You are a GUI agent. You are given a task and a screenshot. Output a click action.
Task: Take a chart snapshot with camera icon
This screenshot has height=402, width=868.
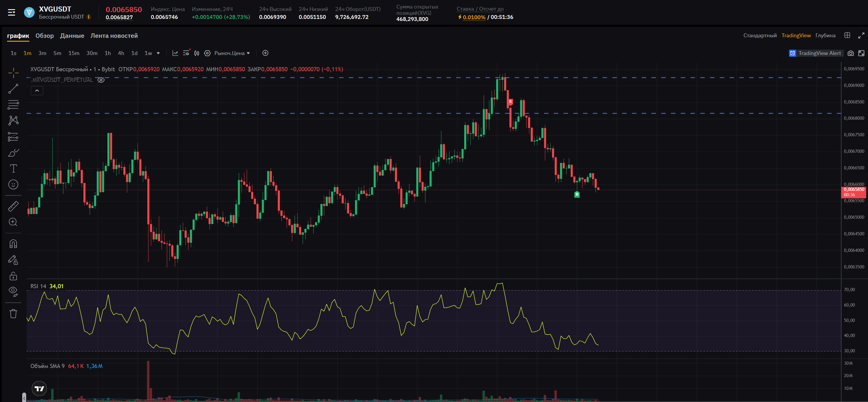point(851,53)
